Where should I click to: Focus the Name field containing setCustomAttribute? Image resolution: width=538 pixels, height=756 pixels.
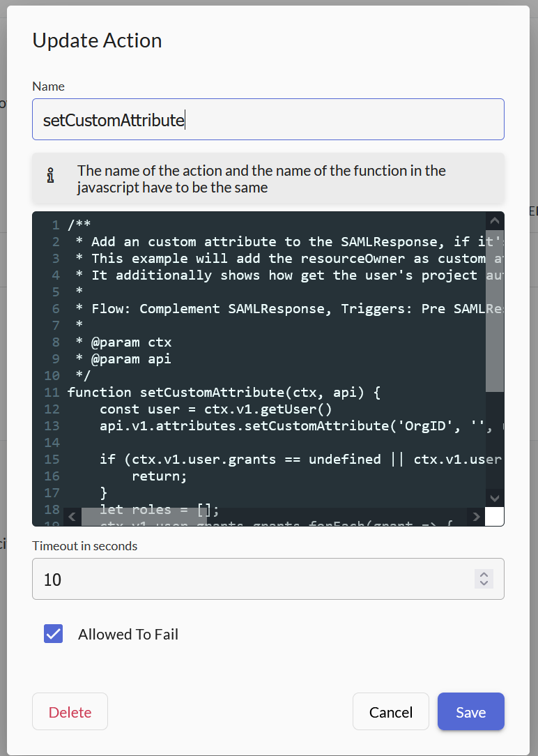pos(268,119)
